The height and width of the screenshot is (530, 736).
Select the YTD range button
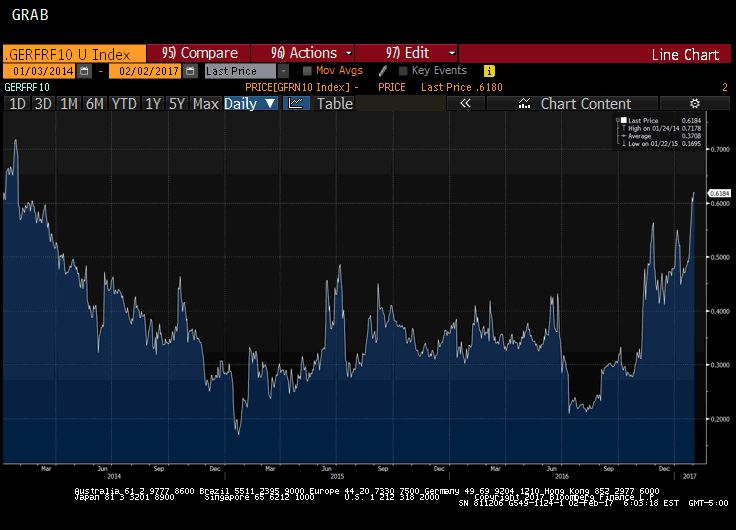124,103
